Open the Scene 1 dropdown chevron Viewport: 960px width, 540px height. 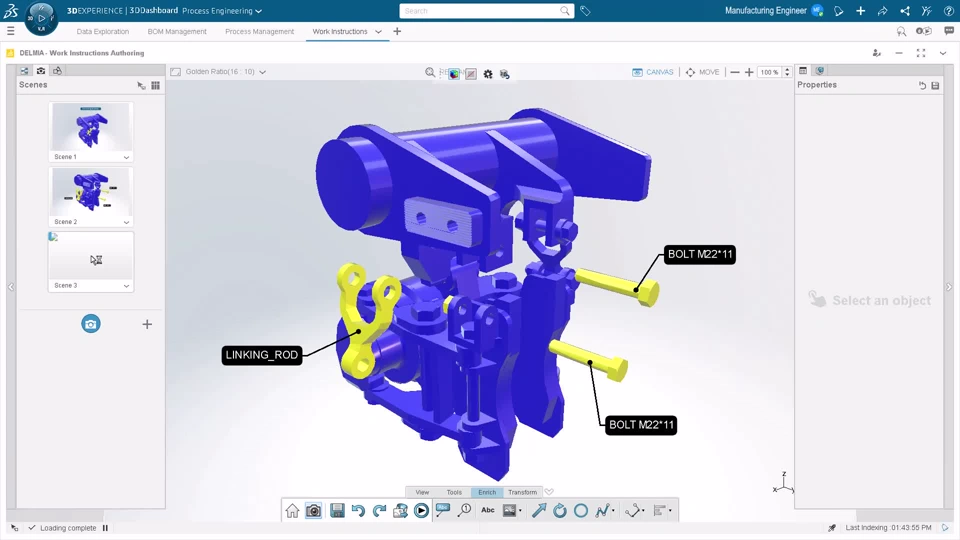pos(126,157)
